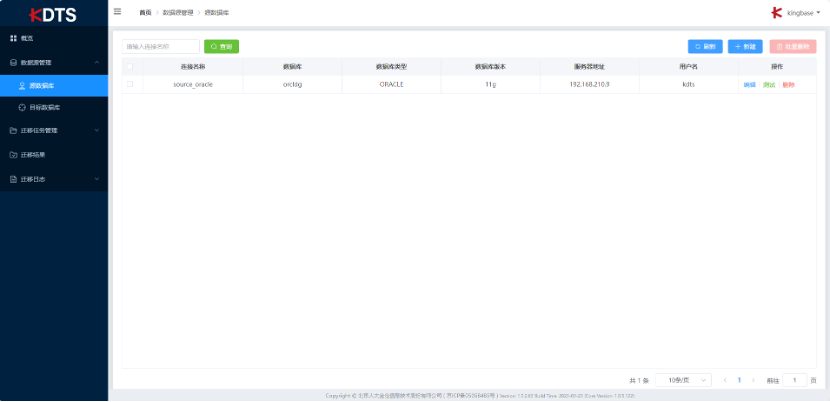Tick the source_oracle row checkbox
The width and height of the screenshot is (830, 402).
[x=130, y=84]
